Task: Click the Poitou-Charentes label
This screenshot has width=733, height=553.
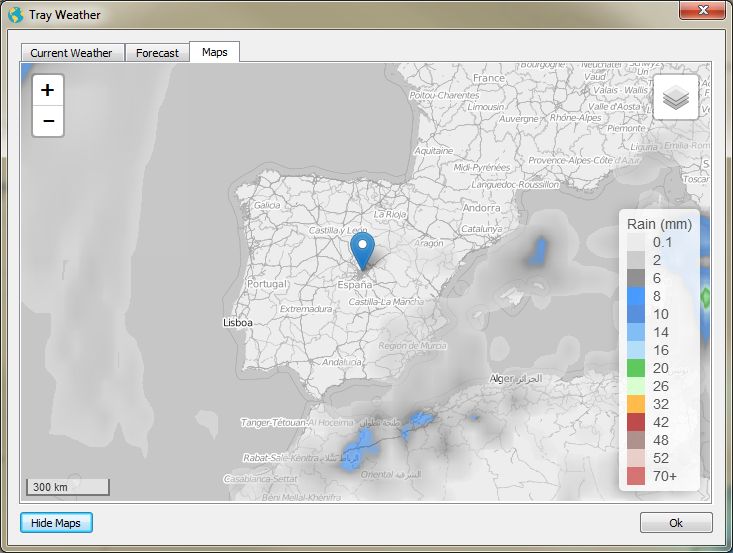Action: (x=444, y=95)
